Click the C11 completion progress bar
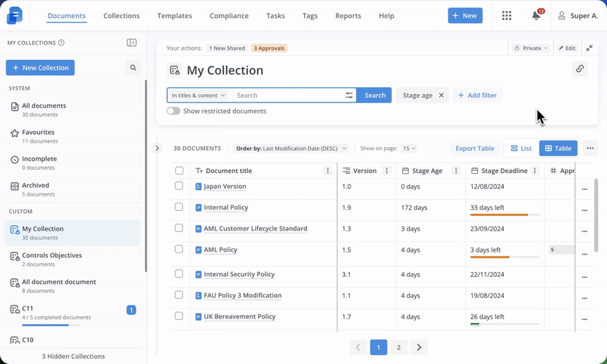This screenshot has height=364, width=607. click(x=51, y=325)
